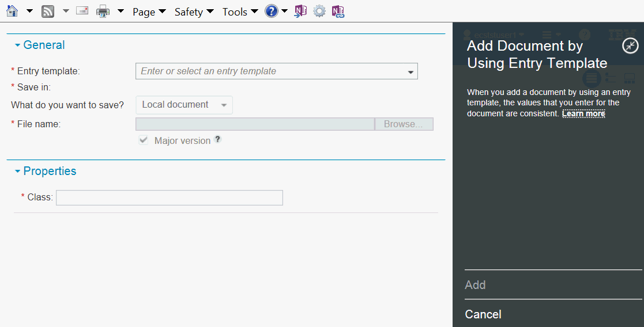Viewport: 644px width, 327px height.
Task: Click the Browse... button
Action: (404, 124)
